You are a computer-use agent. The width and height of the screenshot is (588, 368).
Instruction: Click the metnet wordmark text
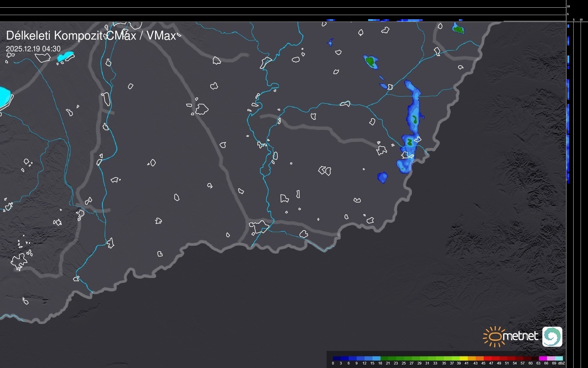click(x=520, y=336)
